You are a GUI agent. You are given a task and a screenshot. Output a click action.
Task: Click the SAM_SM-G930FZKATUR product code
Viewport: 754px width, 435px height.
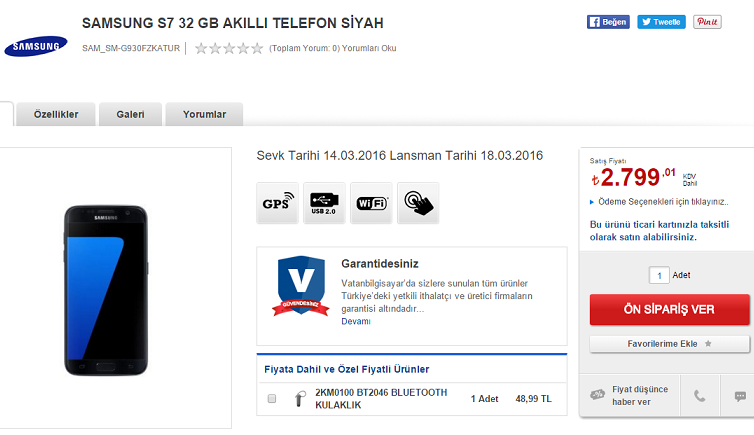coord(131,48)
